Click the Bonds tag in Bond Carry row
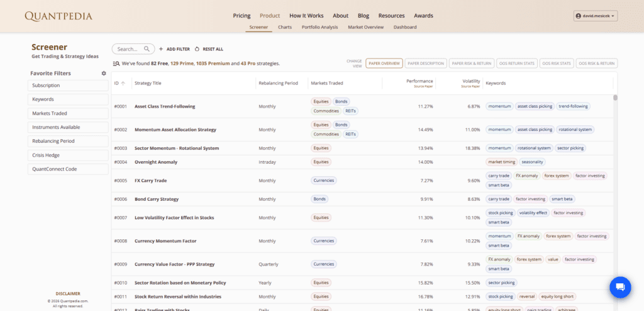 pyautogui.click(x=319, y=199)
